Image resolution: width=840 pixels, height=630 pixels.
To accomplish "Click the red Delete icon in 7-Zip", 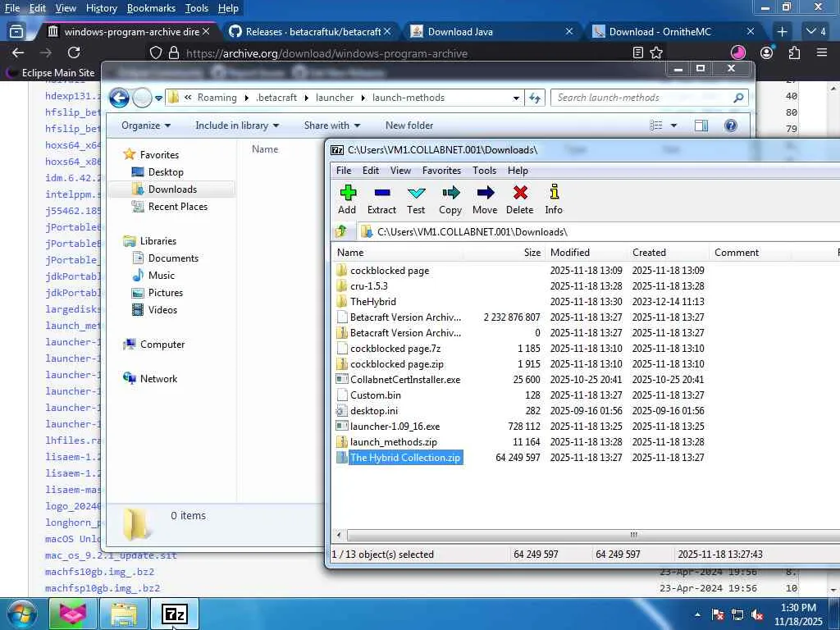I will [x=519, y=199].
